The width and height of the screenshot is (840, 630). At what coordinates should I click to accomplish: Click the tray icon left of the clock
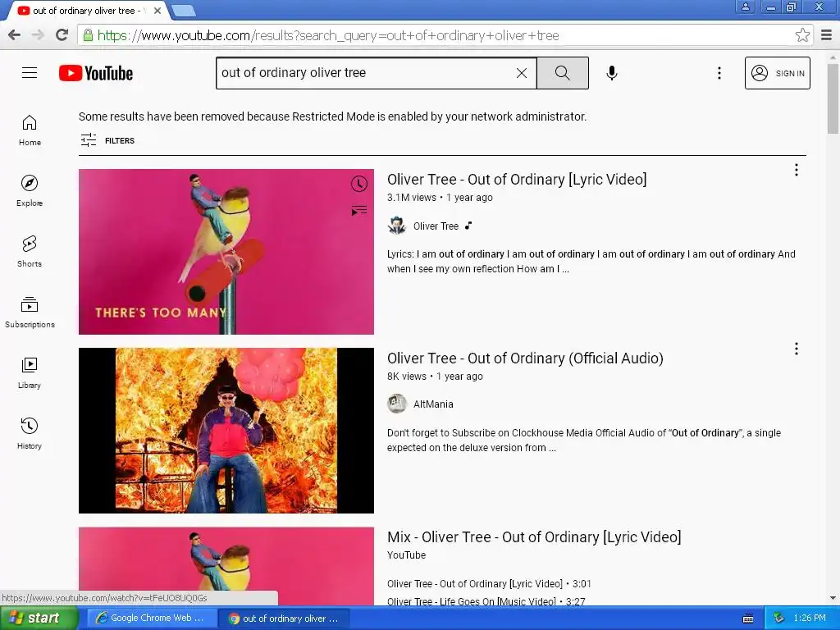click(778, 619)
